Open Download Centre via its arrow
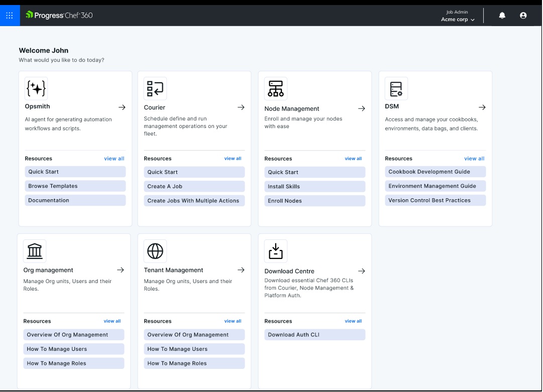Screen dimensions: 543x392 [362, 271]
